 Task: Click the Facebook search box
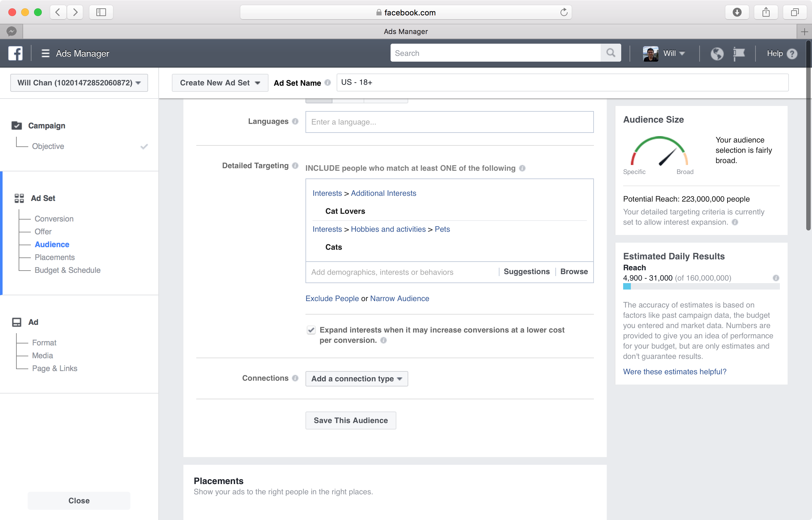point(495,53)
